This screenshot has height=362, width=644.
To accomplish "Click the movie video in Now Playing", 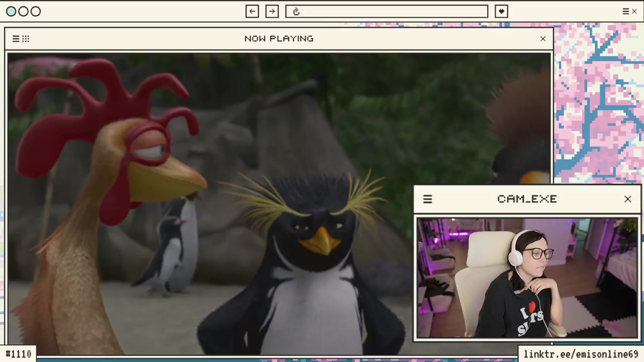I will [x=279, y=203].
